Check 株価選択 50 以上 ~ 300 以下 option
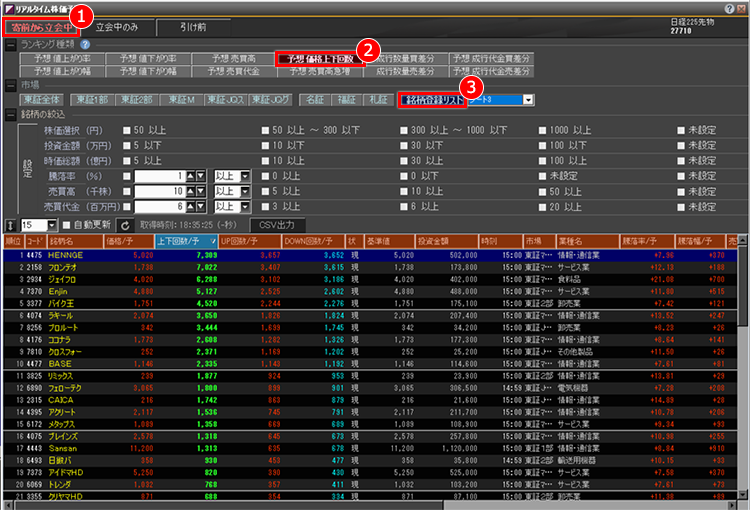This screenshot has height=510, width=750. click(x=266, y=131)
